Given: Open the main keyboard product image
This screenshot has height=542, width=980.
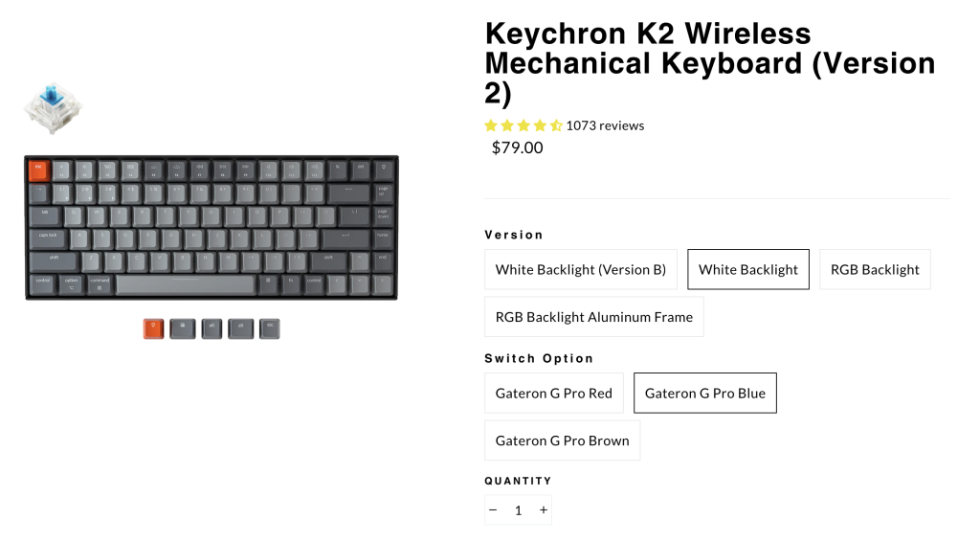Looking at the screenshot, I should pyautogui.click(x=211, y=227).
